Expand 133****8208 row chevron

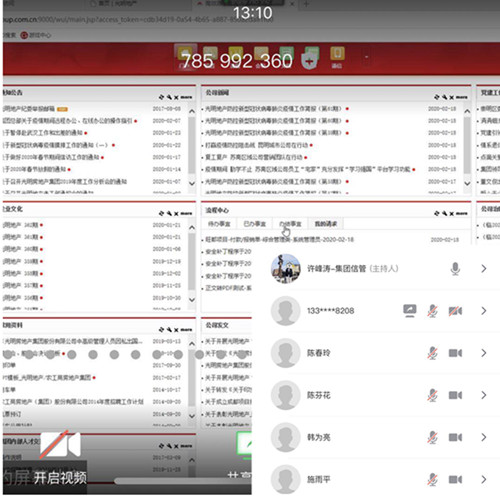click(x=484, y=311)
